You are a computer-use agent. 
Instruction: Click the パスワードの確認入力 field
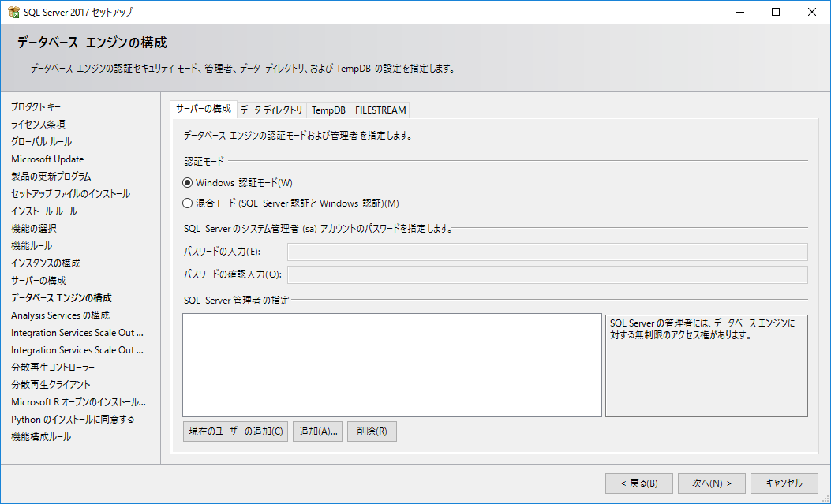pyautogui.click(x=546, y=274)
